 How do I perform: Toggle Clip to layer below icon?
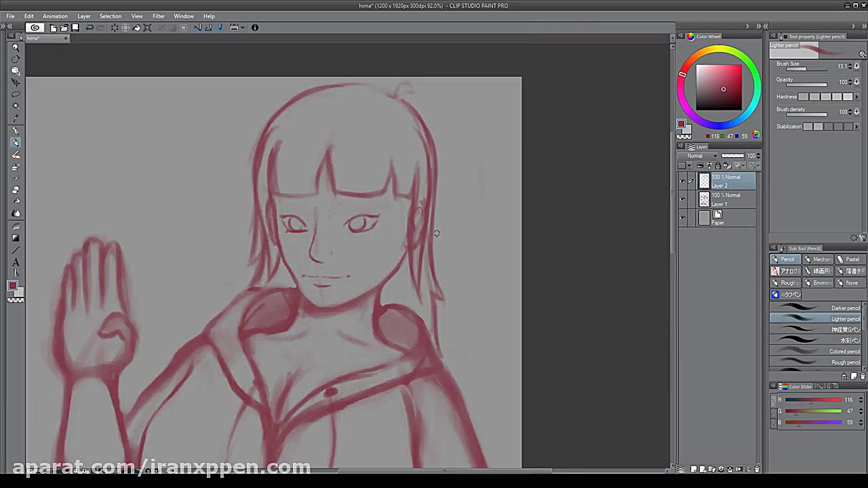(x=701, y=165)
